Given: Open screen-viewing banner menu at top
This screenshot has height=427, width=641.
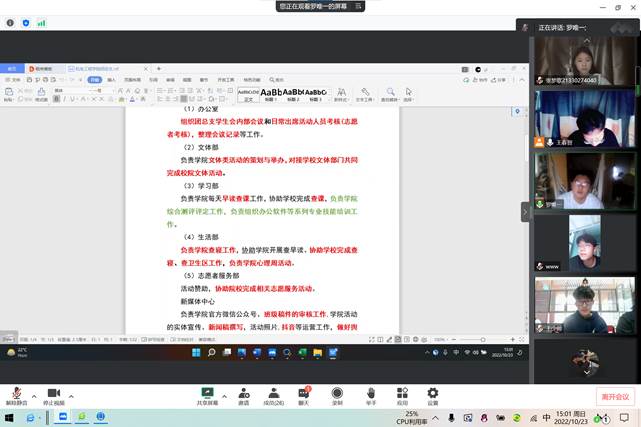Looking at the screenshot, I should click(x=358, y=6).
